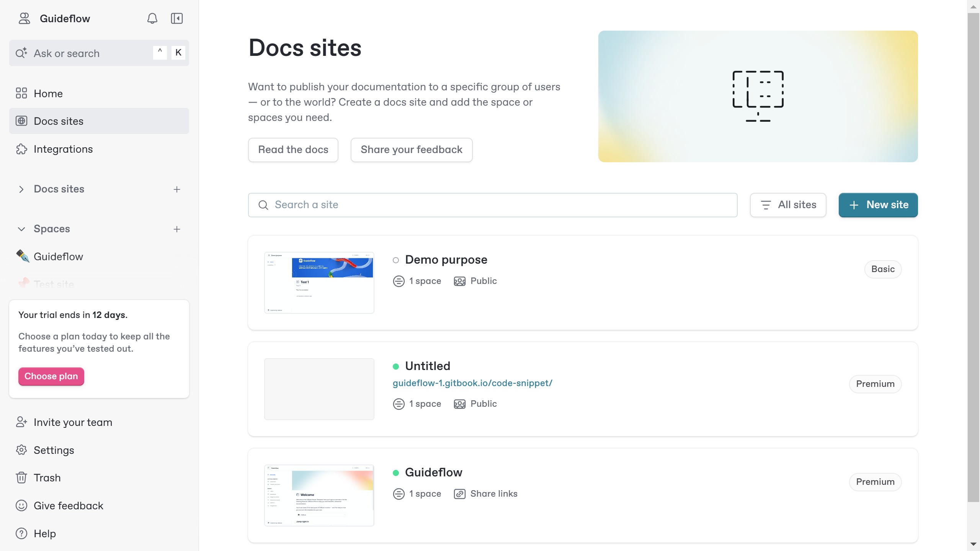
Task: Click the Give feedback smiley icon
Action: 21,505
